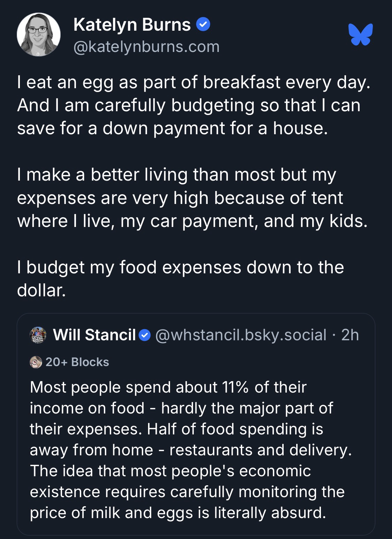392x539 pixels.
Task: Click the icon beside '20+ Blocks'
Action: click(36, 362)
